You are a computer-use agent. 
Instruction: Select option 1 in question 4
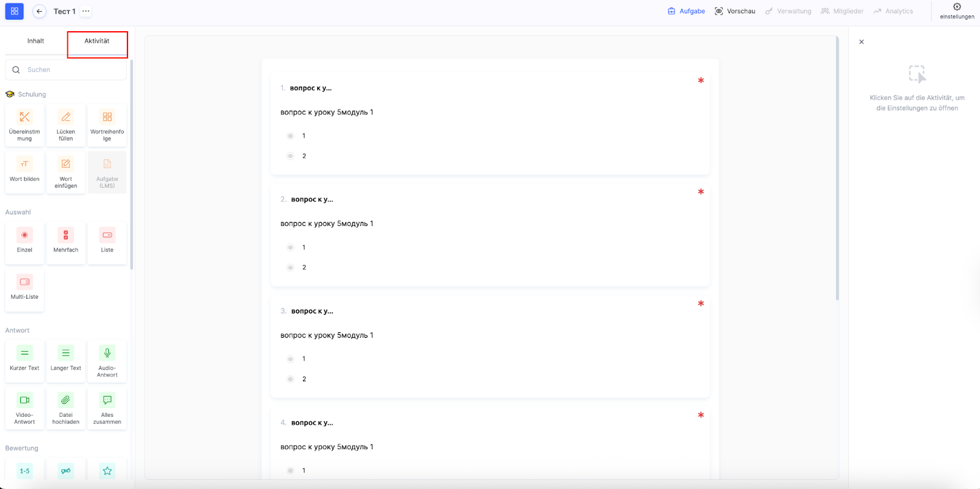(290, 471)
